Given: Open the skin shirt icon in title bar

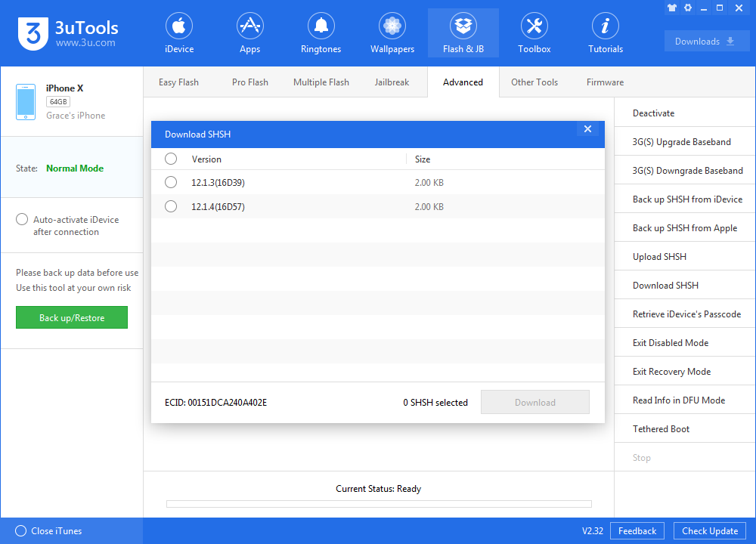Looking at the screenshot, I should (671, 8).
